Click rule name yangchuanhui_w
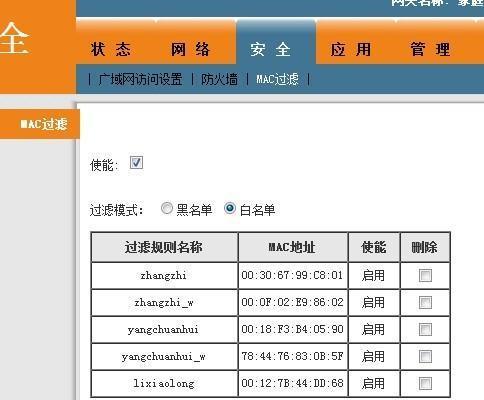This screenshot has width=484, height=400. pos(163,357)
